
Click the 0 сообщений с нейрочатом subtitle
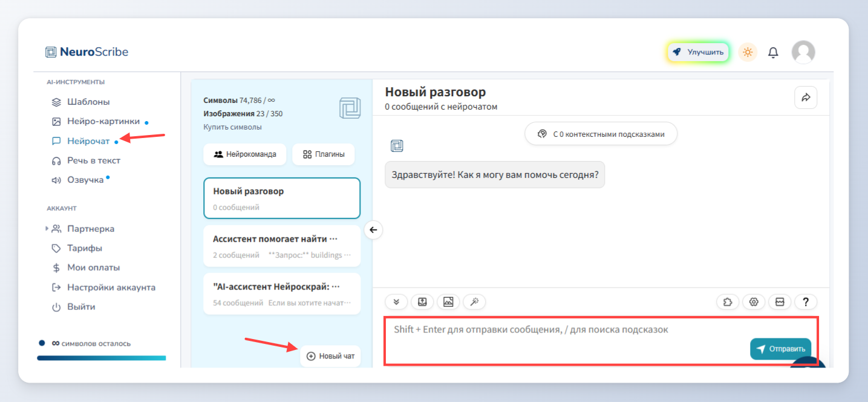coord(442,107)
